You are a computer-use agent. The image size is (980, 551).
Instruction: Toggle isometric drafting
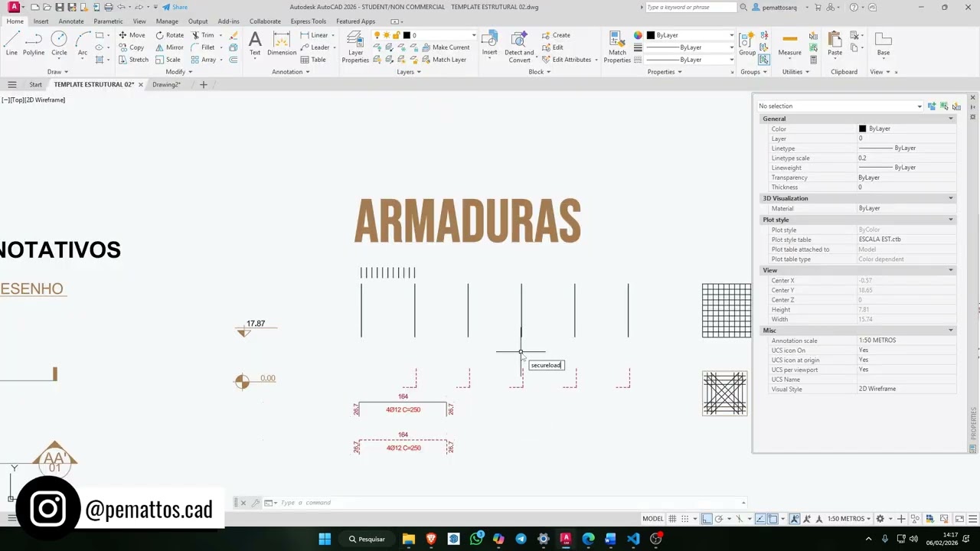(x=740, y=519)
